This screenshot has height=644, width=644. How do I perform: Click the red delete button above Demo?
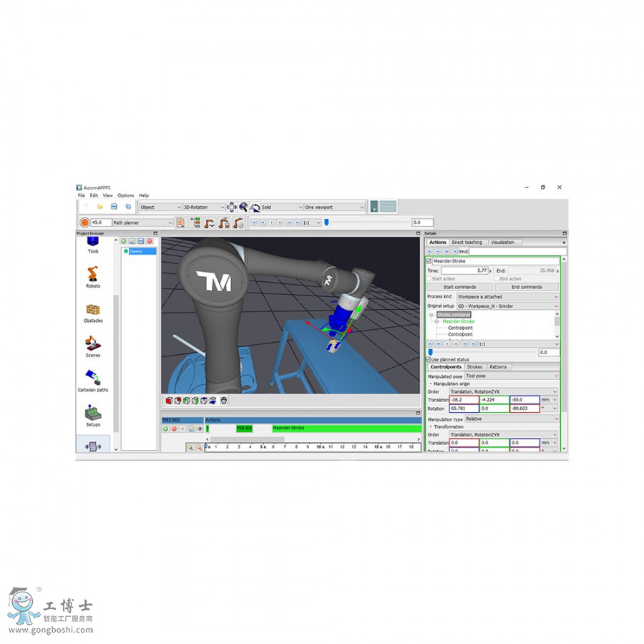150,241
